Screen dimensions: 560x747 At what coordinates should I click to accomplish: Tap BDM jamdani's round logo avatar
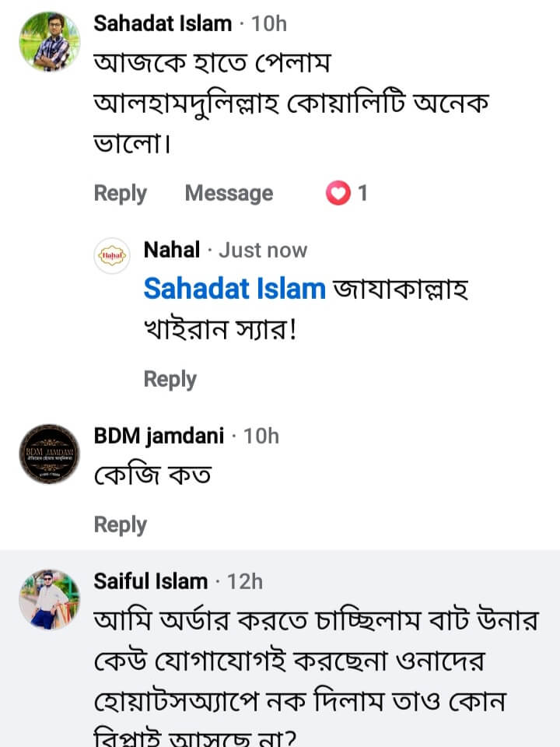click(48, 454)
